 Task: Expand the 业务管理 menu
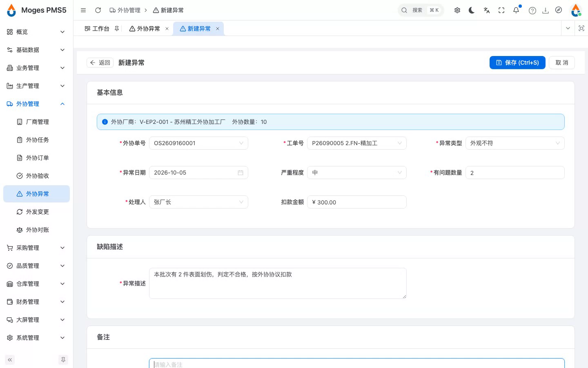(x=36, y=68)
